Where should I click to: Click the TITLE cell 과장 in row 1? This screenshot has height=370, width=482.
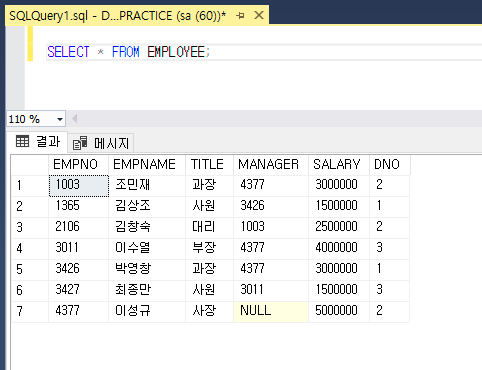tap(210, 186)
